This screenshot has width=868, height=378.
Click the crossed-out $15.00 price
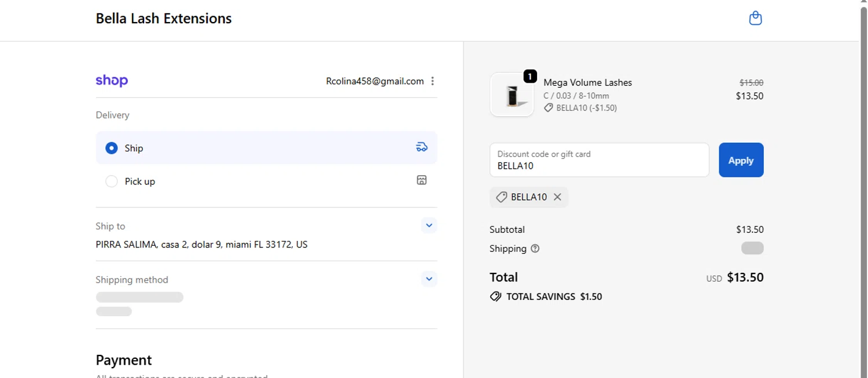751,83
